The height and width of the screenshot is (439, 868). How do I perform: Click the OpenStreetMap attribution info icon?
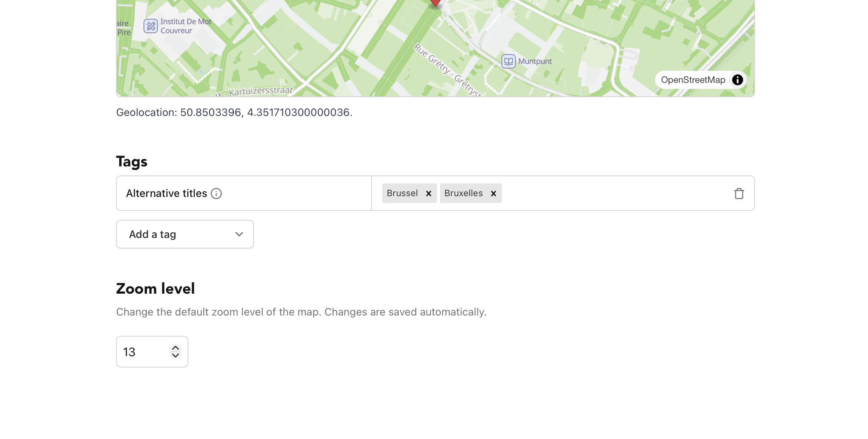pos(737,80)
